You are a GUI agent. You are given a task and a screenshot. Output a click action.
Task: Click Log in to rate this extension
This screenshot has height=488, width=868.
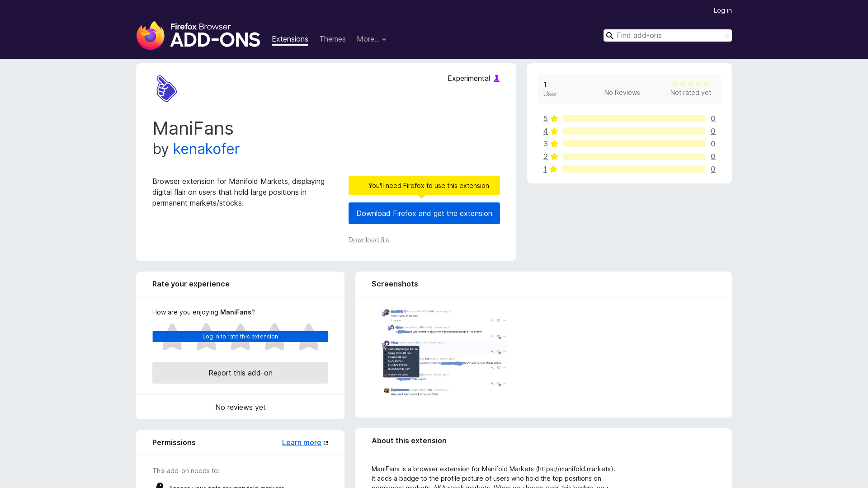click(240, 337)
